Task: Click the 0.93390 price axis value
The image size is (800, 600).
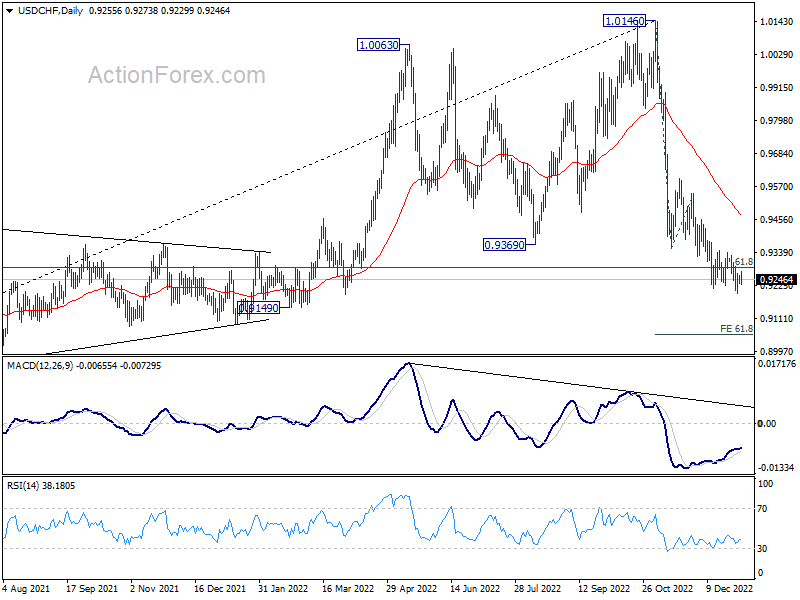Action: [x=777, y=253]
